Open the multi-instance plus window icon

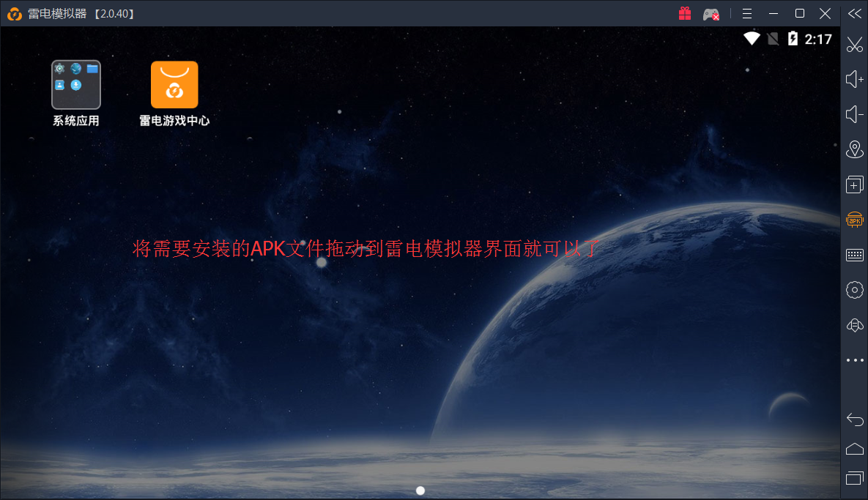(855, 184)
